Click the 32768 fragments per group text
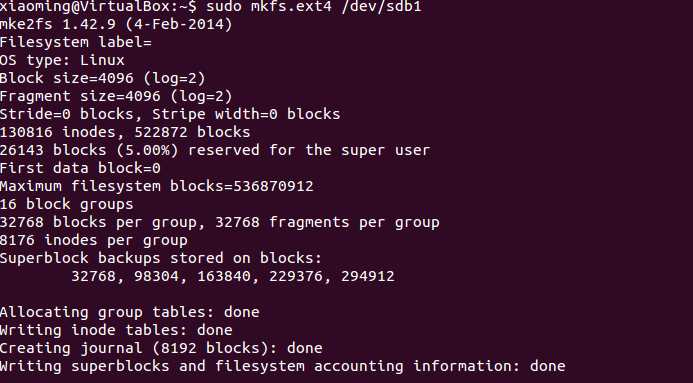Image resolution: width=693 pixels, height=383 pixels. pos(327,223)
